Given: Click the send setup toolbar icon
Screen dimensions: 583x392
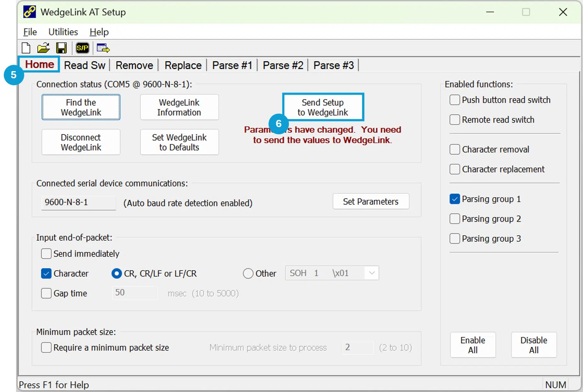Looking at the screenshot, I should coord(103,48).
